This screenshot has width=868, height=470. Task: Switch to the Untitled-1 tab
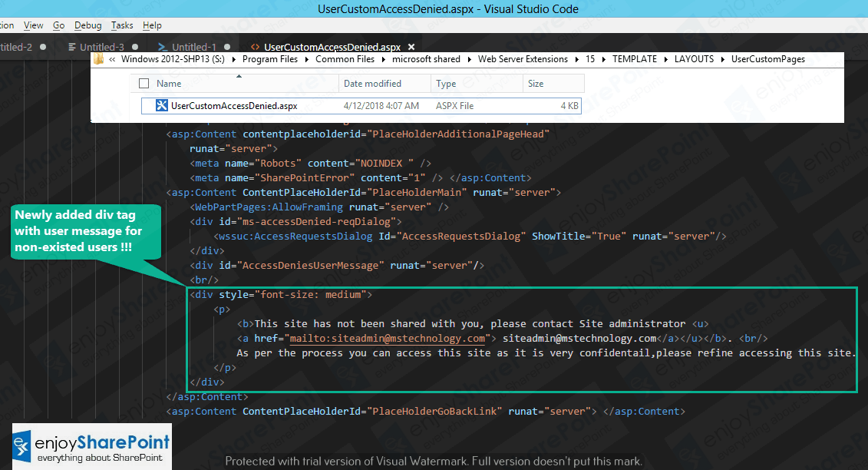[x=193, y=47]
